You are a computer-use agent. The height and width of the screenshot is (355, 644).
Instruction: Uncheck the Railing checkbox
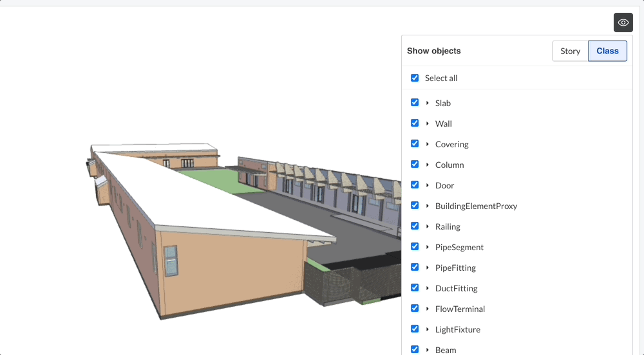pos(415,226)
